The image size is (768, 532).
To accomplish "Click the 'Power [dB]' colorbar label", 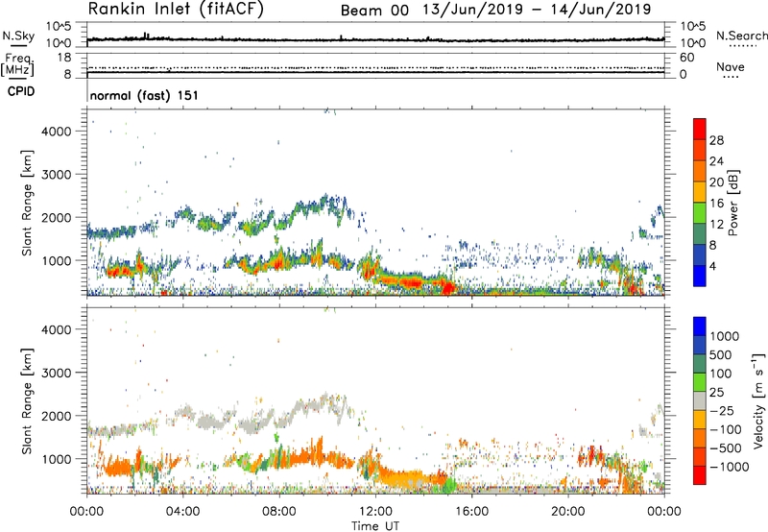I will coord(732,203).
